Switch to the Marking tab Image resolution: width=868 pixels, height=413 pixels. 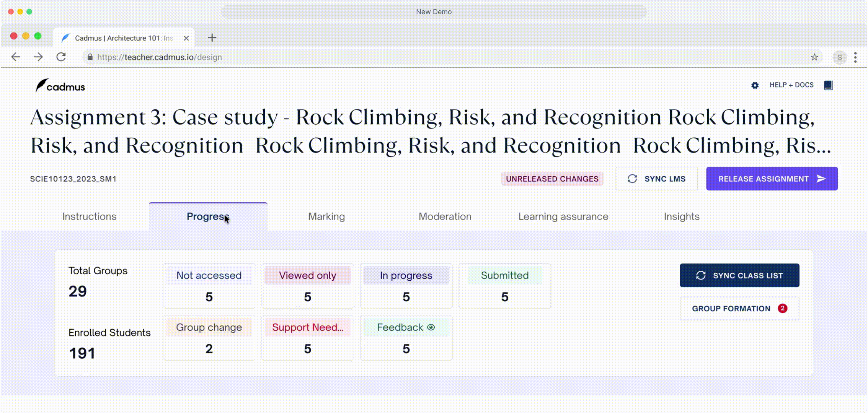pos(326,216)
